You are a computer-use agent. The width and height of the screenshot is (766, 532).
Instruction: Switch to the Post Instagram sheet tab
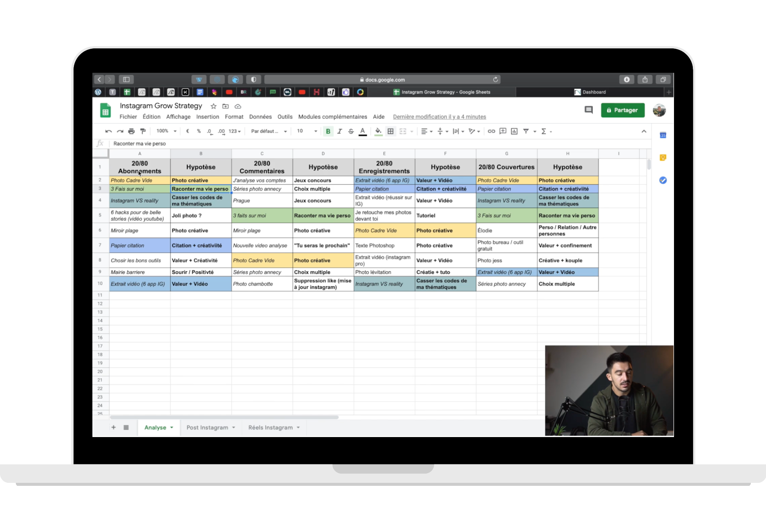[207, 427]
